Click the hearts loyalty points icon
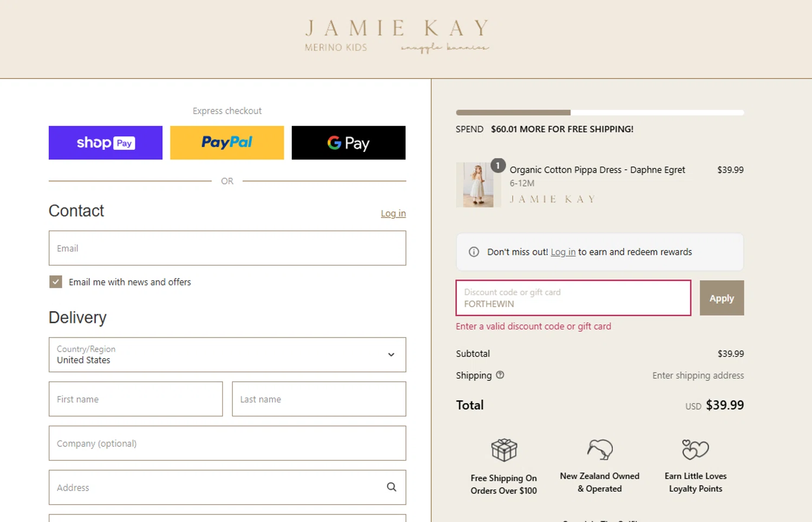 [x=696, y=450]
